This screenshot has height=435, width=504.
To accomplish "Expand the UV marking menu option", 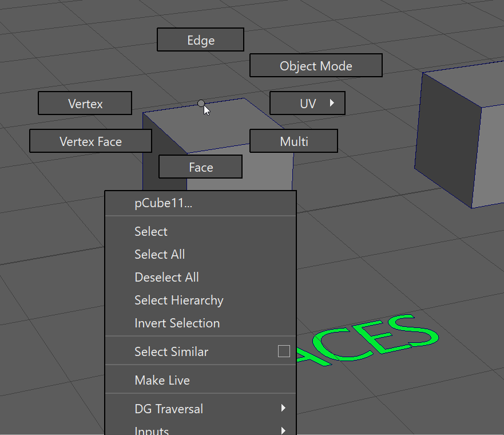I will [307, 104].
